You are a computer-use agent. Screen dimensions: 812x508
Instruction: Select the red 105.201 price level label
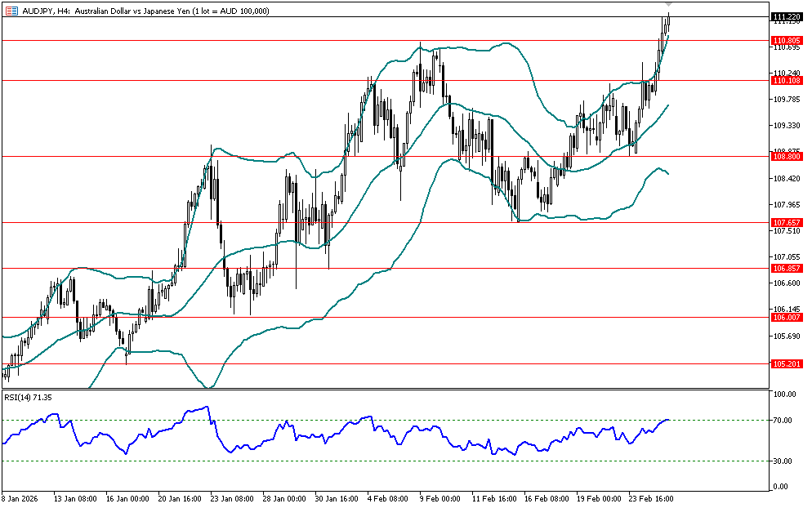[x=785, y=363]
